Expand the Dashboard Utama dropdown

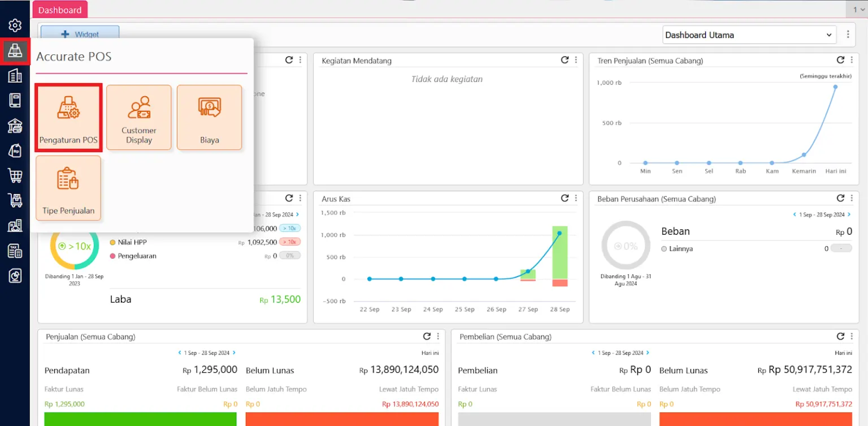749,35
